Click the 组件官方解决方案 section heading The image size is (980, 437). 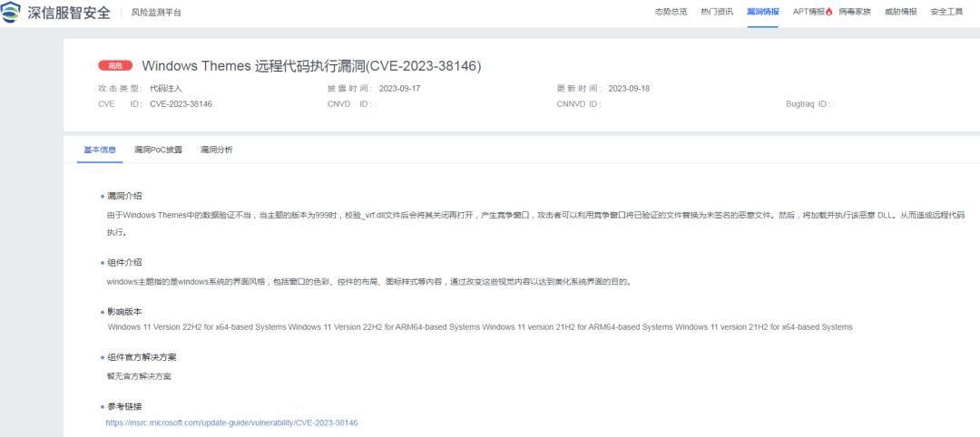pyautogui.click(x=142, y=357)
